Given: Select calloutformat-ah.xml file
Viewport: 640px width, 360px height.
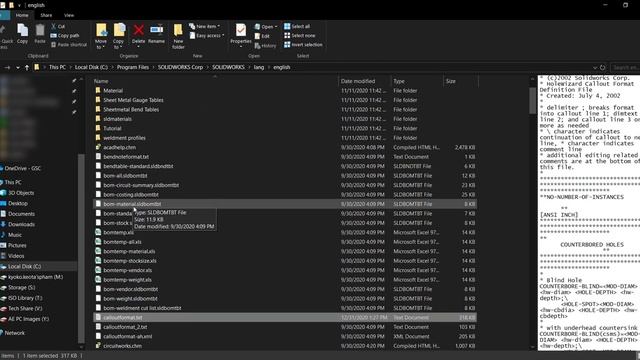Looking at the screenshot, I should tap(127, 336).
